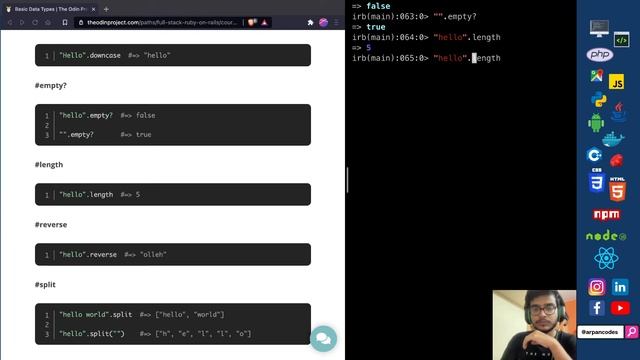Open the browser hamburger menu
Viewport: 640px width, 360px height.
click(x=336, y=22)
